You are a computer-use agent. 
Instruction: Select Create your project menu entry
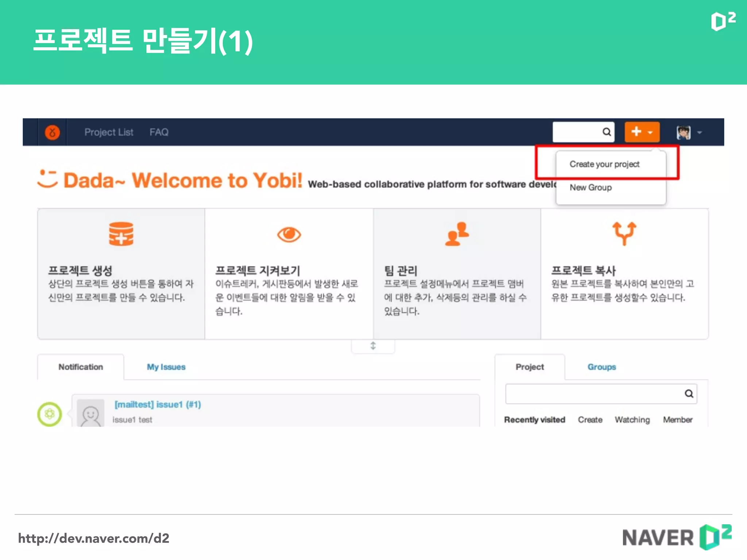click(604, 164)
